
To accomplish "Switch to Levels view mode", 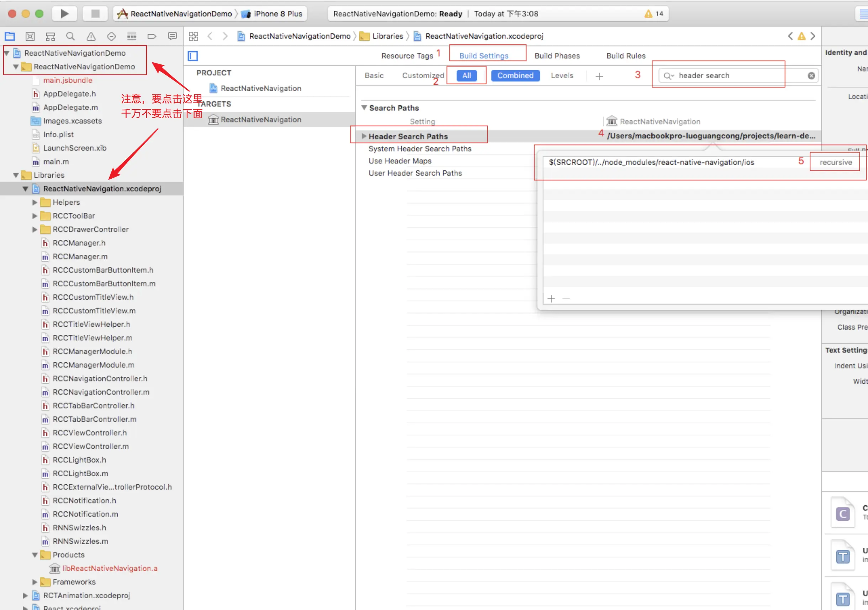I will point(562,75).
